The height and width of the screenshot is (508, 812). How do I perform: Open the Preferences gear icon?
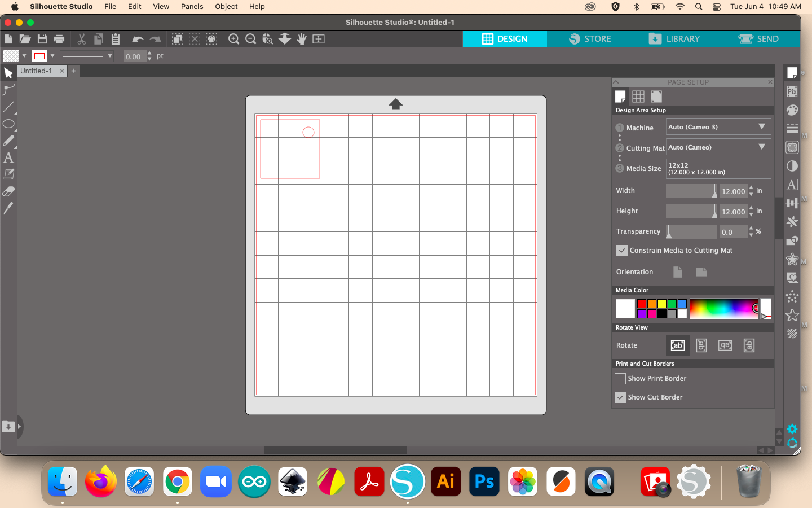[792, 429]
